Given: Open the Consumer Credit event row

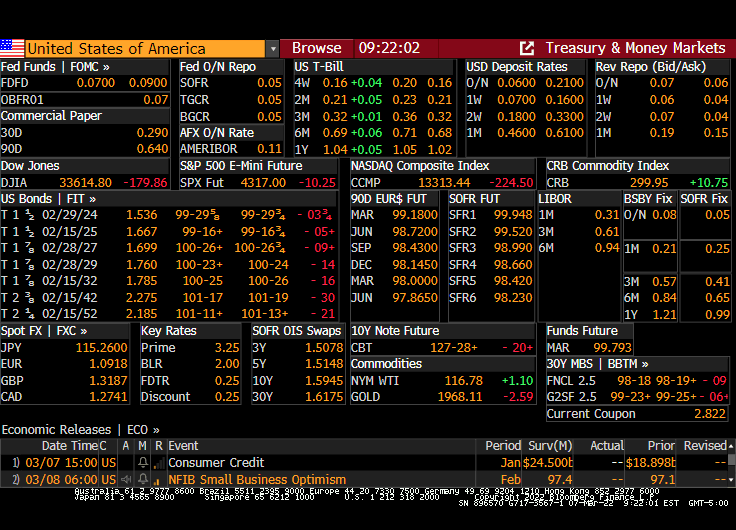Looking at the screenshot, I should (x=364, y=463).
